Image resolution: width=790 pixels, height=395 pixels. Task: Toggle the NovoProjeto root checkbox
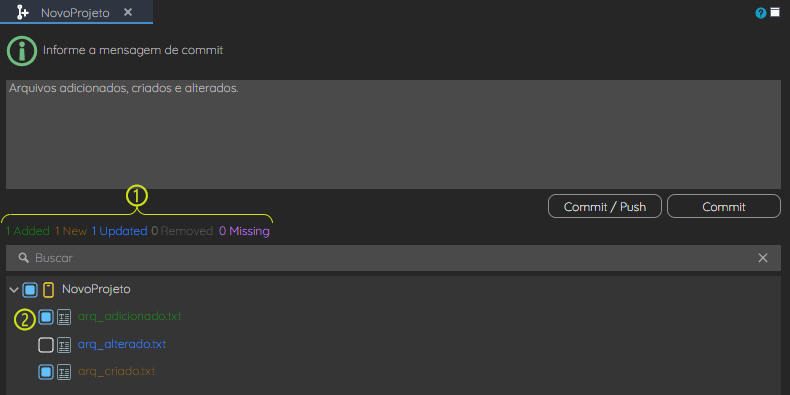coord(30,290)
